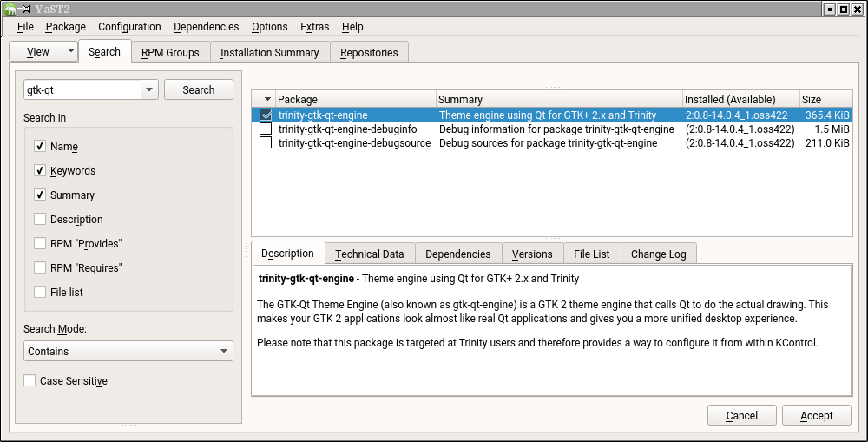Open the Search Mode Contains combo box

128,351
